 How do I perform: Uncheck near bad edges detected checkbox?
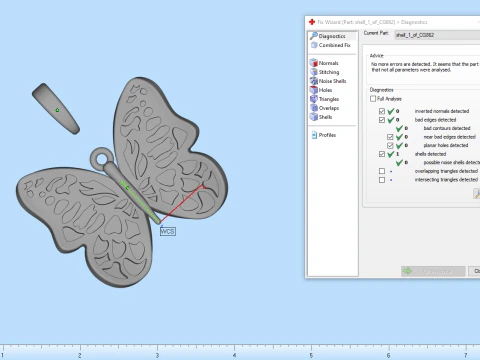[390, 137]
